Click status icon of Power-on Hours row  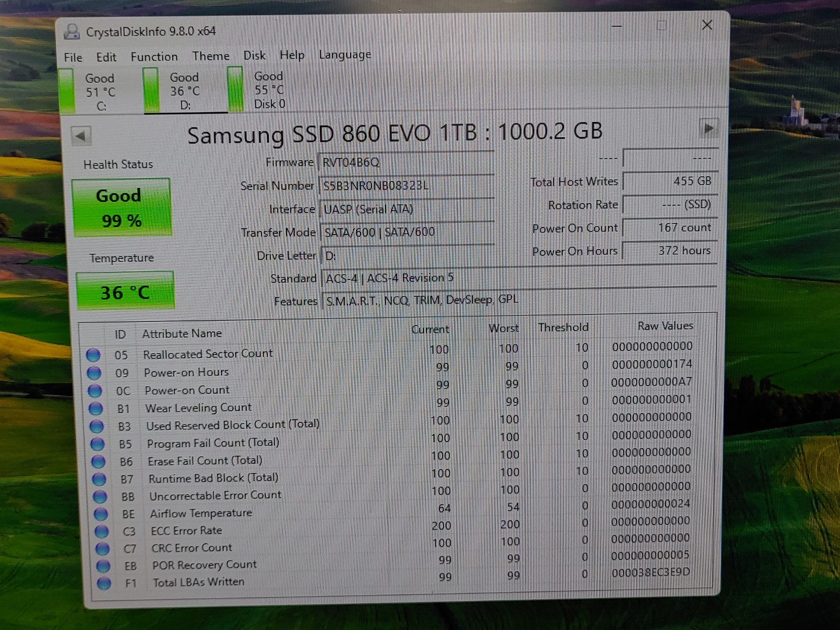click(x=94, y=373)
